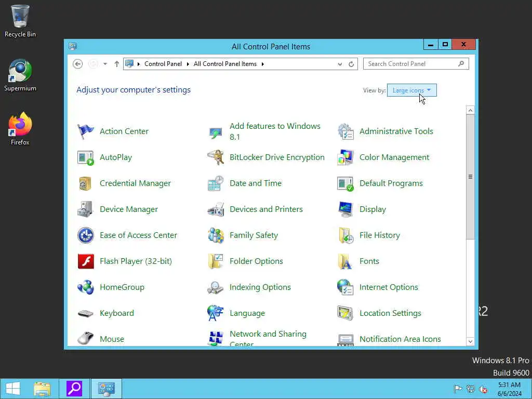Click the Add features to Windows 8.1 icon
This screenshot has height=399, width=532.
tap(216, 131)
